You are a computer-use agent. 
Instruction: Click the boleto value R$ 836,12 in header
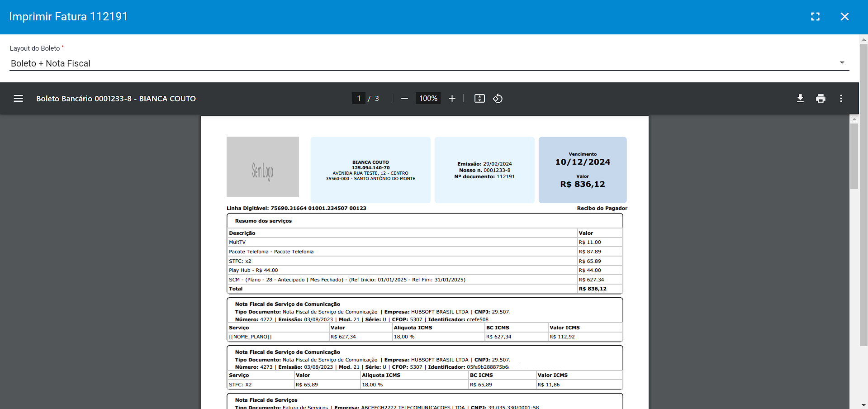[583, 184]
